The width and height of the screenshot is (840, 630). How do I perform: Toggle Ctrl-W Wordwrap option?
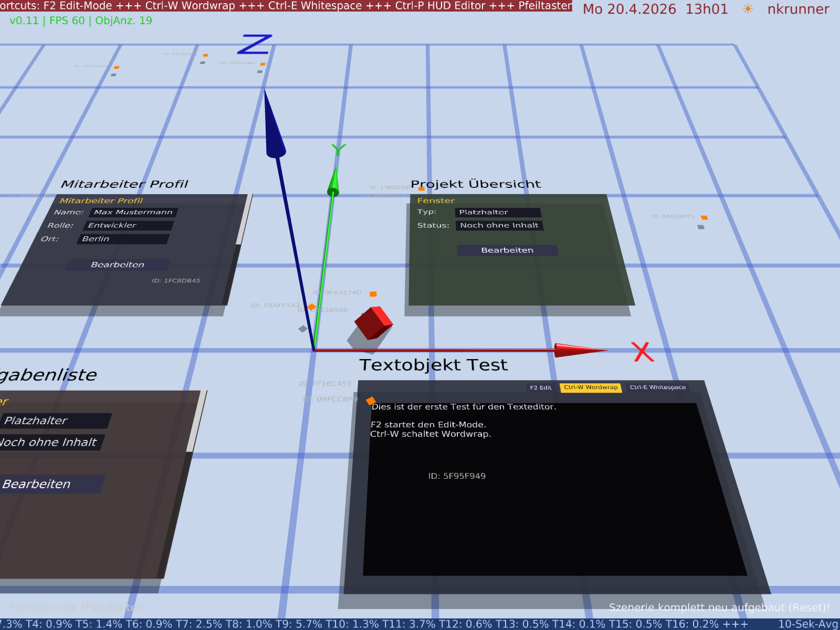click(x=591, y=387)
